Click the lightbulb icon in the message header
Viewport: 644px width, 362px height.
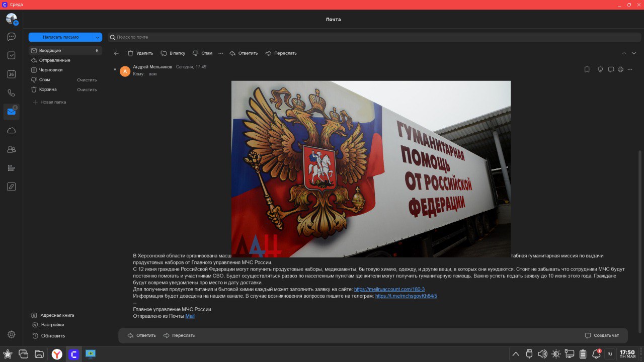(x=600, y=69)
